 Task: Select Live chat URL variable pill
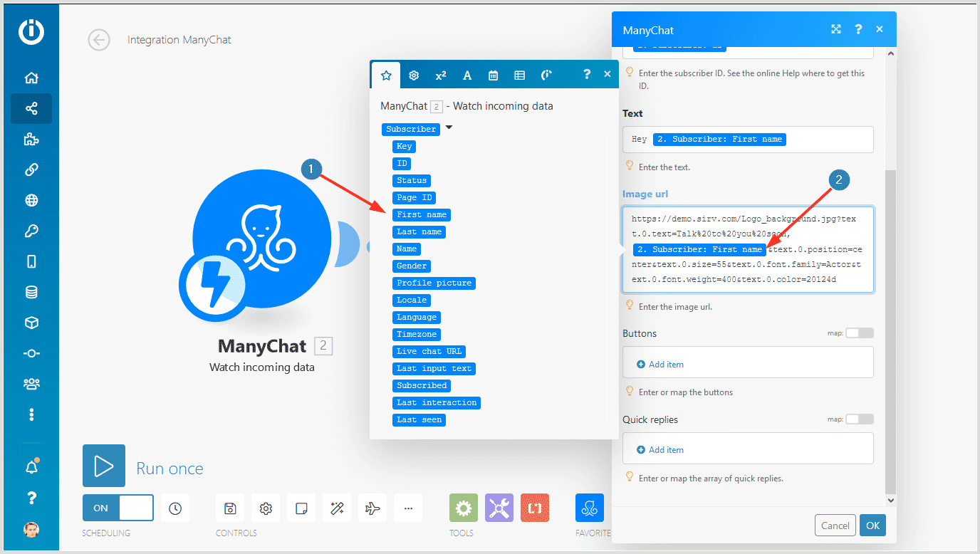click(429, 351)
